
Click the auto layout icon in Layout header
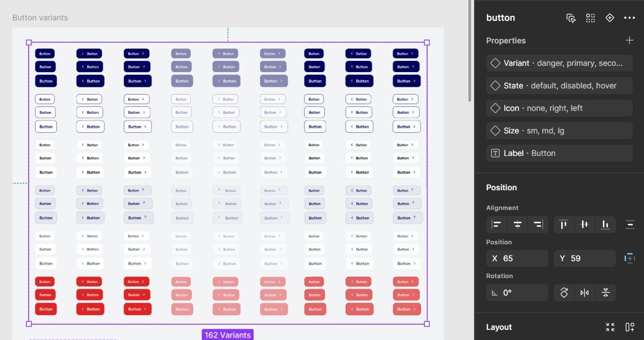(x=629, y=327)
